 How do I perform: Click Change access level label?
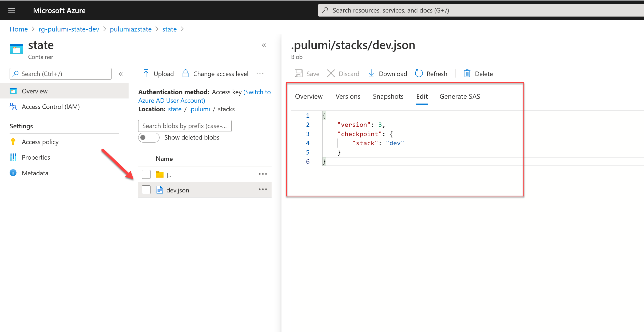click(221, 74)
